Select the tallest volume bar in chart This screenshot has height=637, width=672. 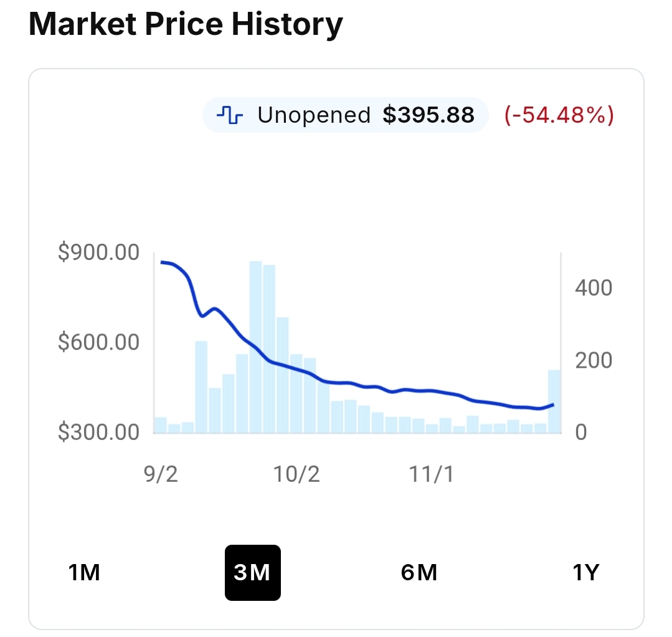255,347
